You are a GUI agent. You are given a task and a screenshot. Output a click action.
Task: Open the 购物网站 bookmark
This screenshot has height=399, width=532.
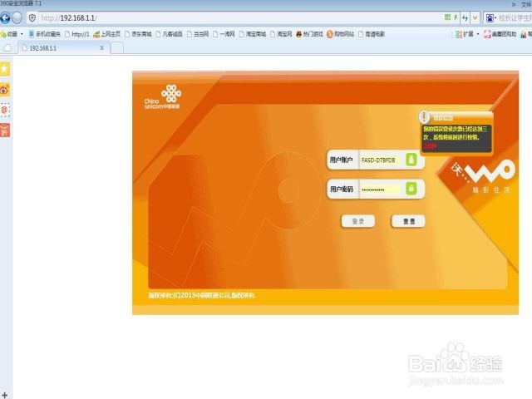pos(340,34)
